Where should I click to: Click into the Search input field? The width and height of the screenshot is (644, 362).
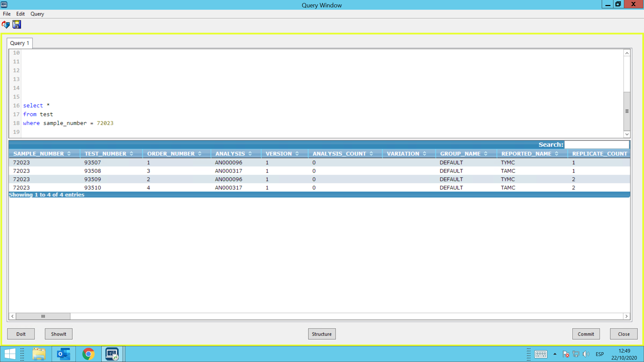(x=596, y=144)
